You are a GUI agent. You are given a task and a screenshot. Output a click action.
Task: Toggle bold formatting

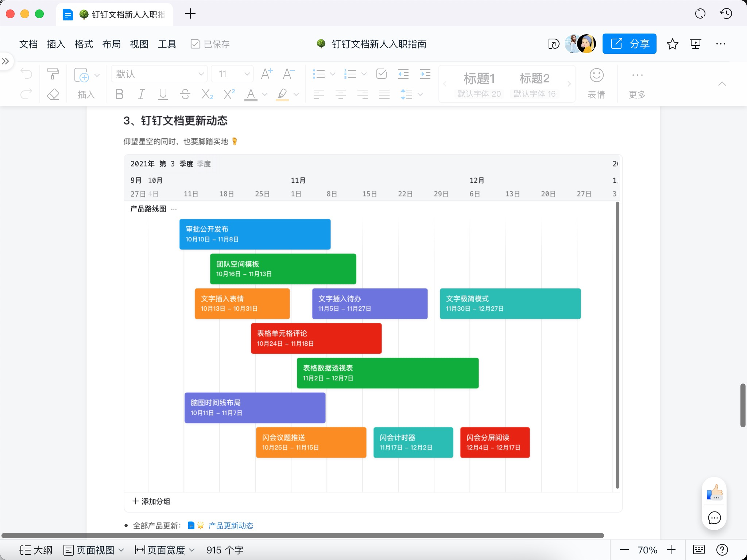[x=119, y=94]
